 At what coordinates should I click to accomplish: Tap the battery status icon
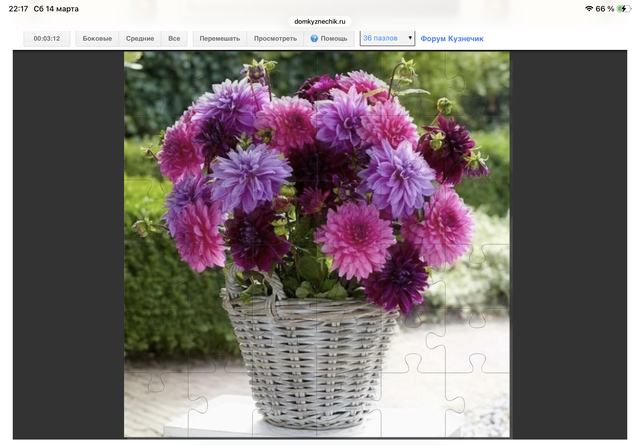(624, 8)
